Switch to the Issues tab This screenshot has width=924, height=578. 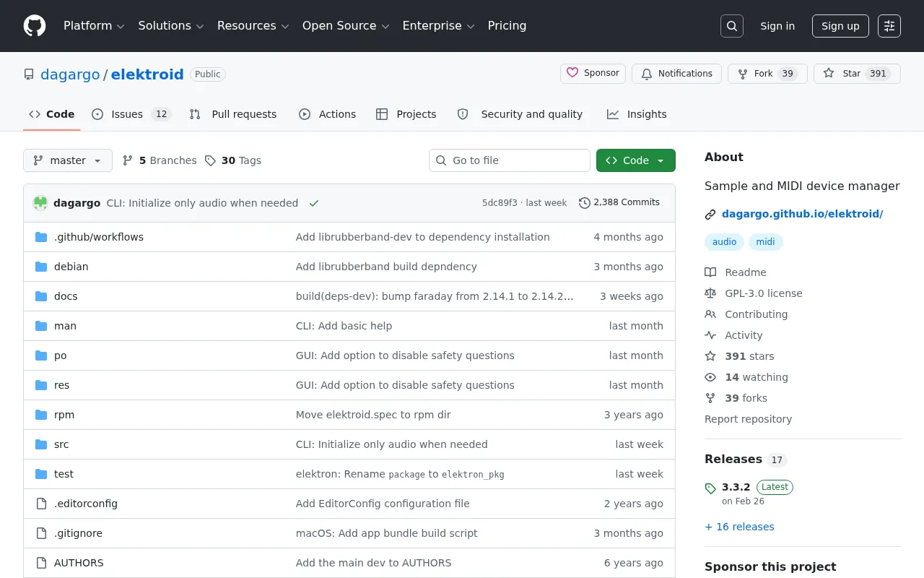[x=131, y=114]
